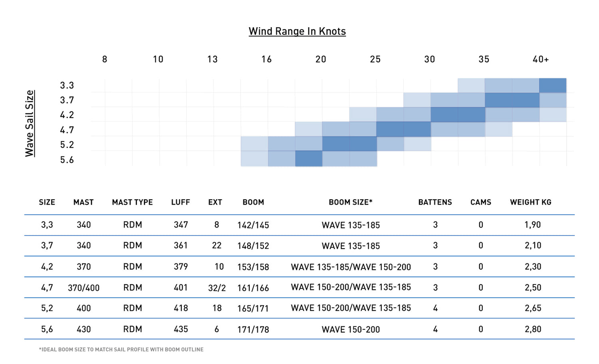Click the boom size 'WAVE 135-185/WAVE 150-200' cell

(351, 267)
